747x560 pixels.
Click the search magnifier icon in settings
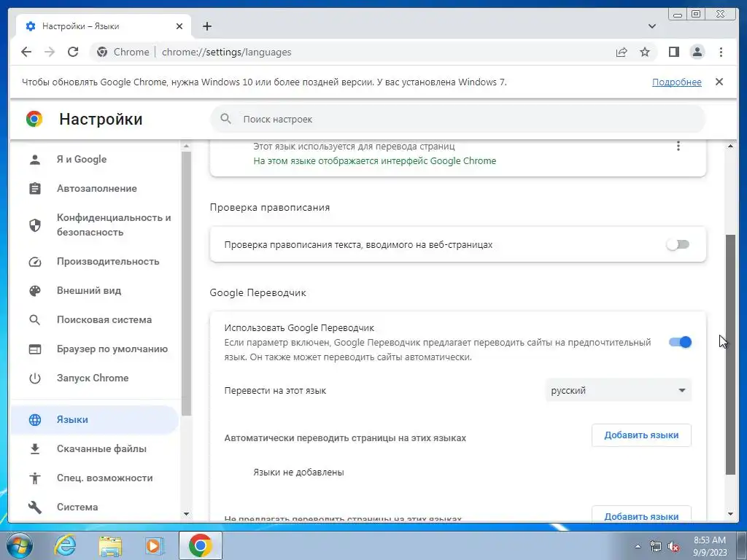[x=226, y=119]
